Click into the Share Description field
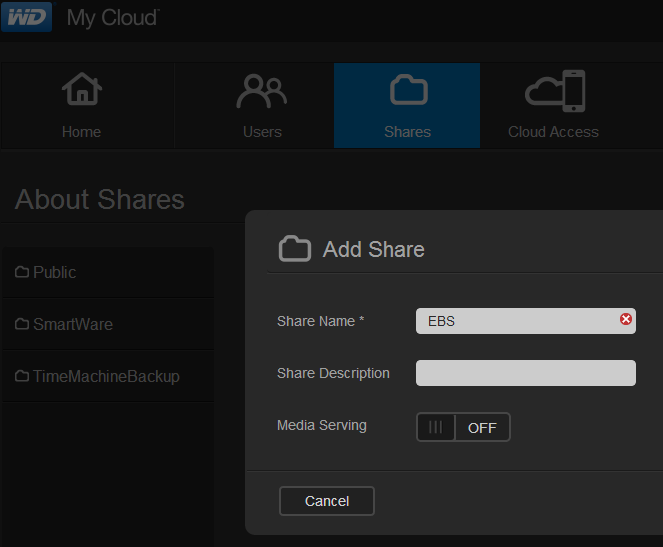The image size is (663, 547). 525,373
